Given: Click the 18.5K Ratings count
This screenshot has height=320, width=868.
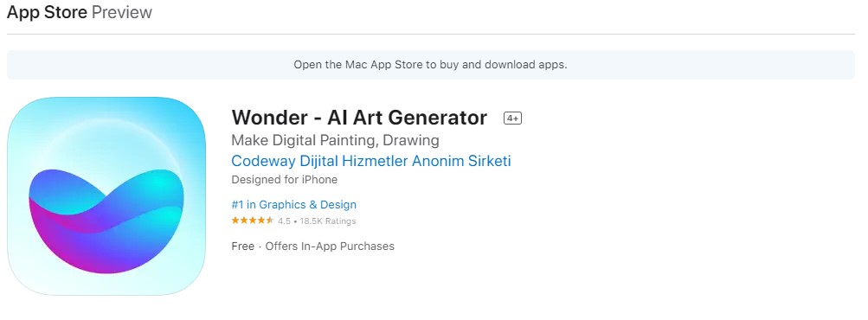Looking at the screenshot, I should [x=328, y=221].
